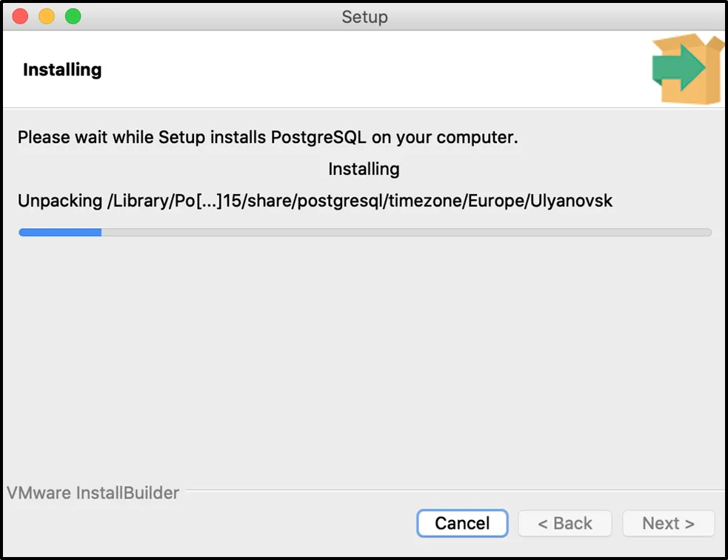
Task: Minimize the Setup window with yellow button
Action: tap(47, 16)
